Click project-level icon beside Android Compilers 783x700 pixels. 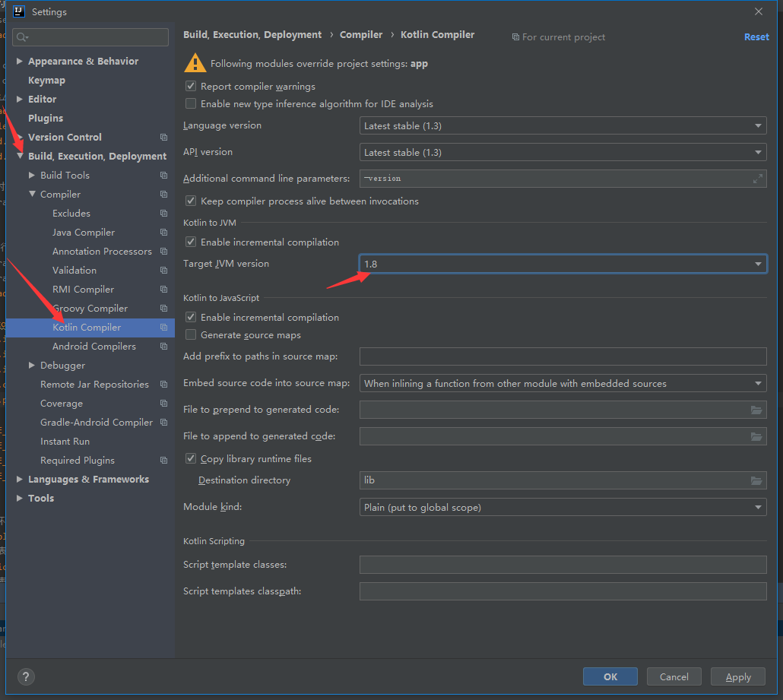tap(163, 346)
